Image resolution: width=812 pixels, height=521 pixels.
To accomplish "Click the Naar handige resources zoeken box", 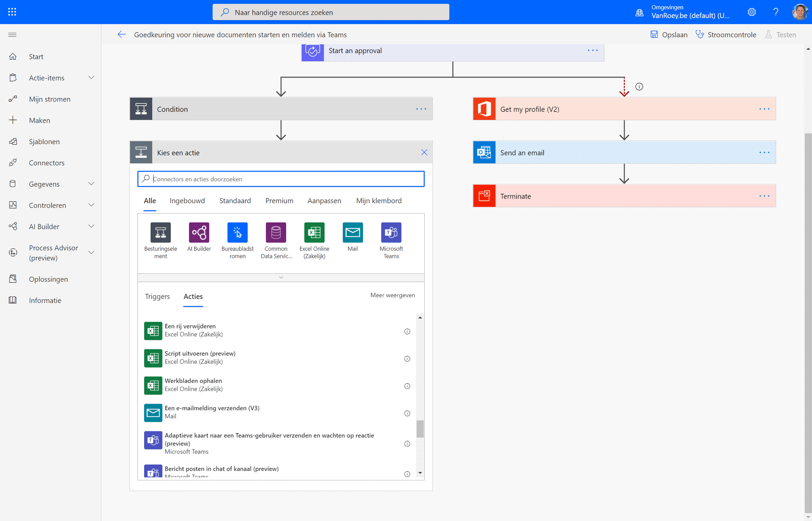I will [x=331, y=12].
